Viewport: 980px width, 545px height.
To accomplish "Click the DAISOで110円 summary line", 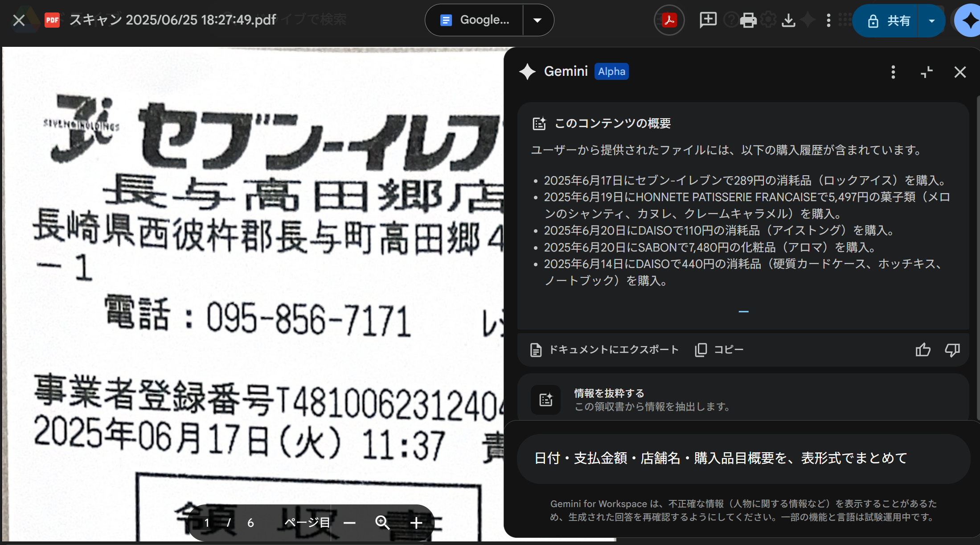I will (720, 231).
